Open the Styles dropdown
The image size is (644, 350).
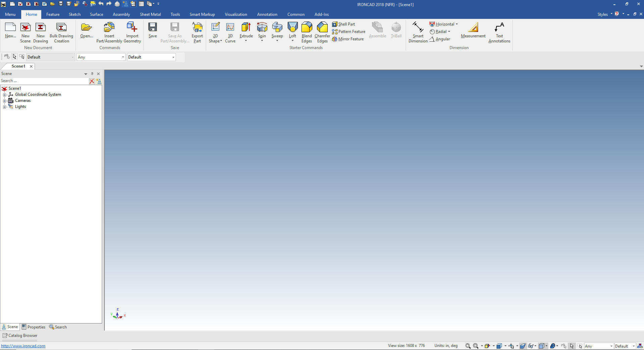[x=605, y=14]
